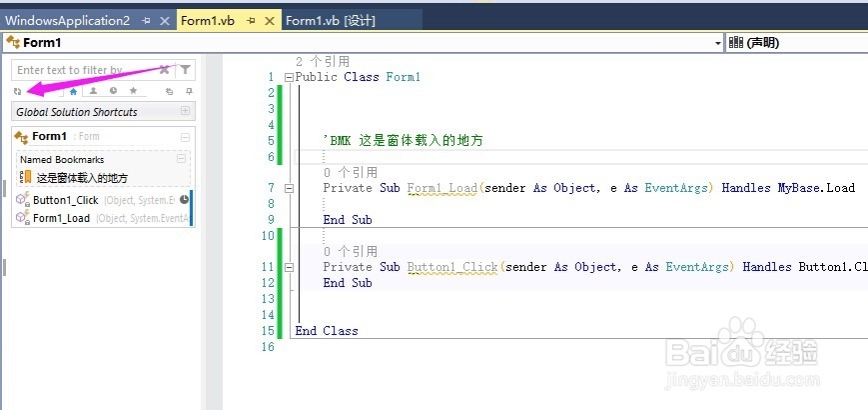
Task: Click the clock icon on Button1_Click row
Action: [x=184, y=199]
